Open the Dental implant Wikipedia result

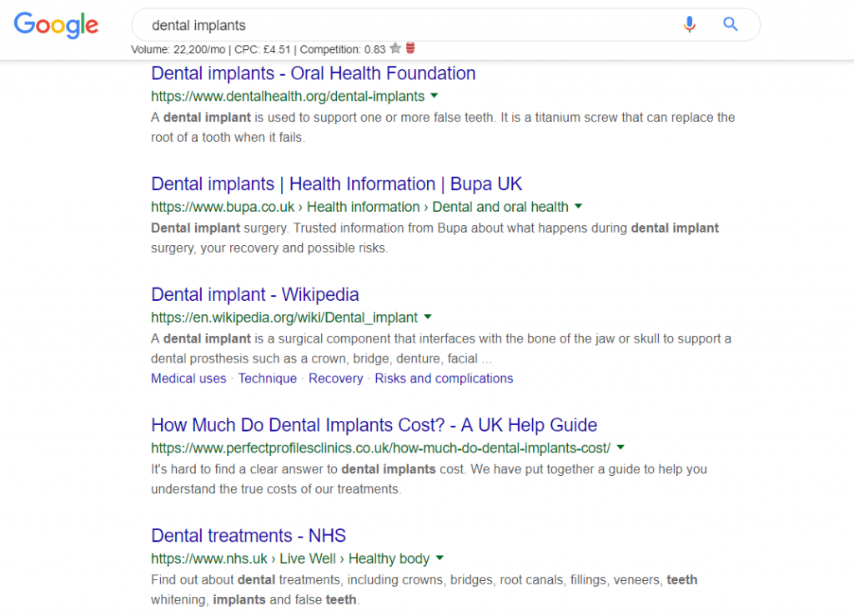click(255, 294)
